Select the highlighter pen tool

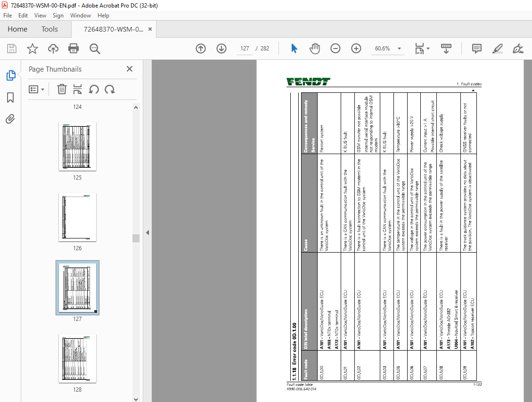click(x=498, y=49)
